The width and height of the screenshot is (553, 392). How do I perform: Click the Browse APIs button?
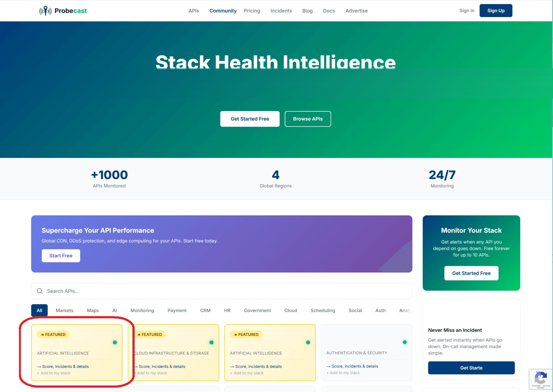[308, 119]
